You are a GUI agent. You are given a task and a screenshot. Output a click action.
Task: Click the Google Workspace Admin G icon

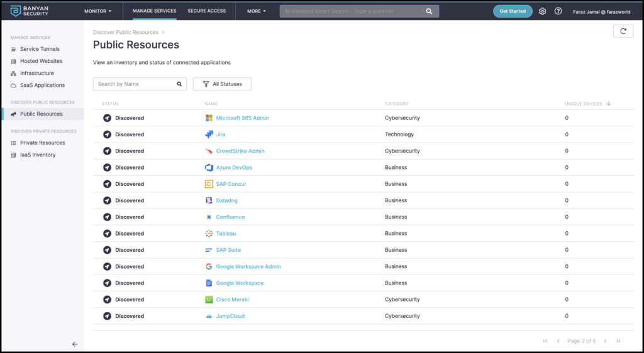tap(209, 266)
